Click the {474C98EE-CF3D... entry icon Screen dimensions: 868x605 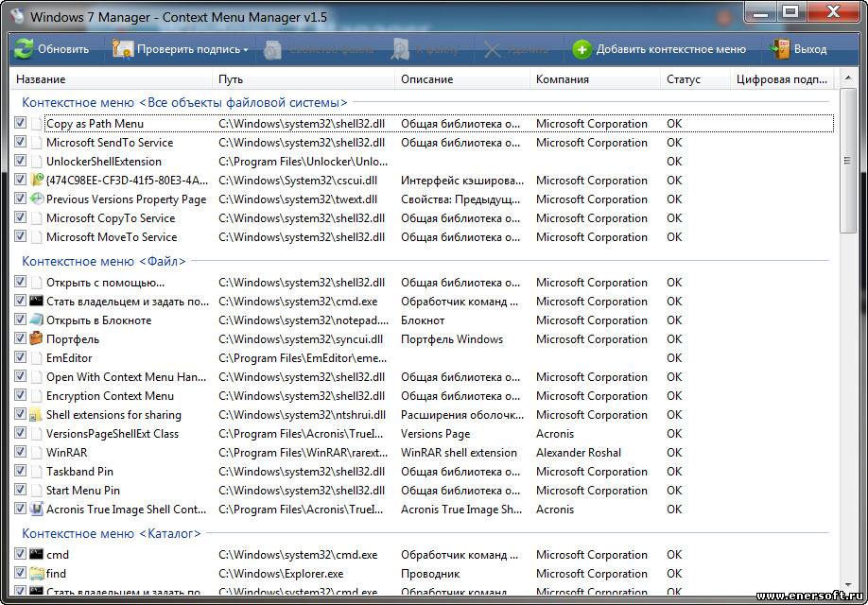(x=37, y=180)
